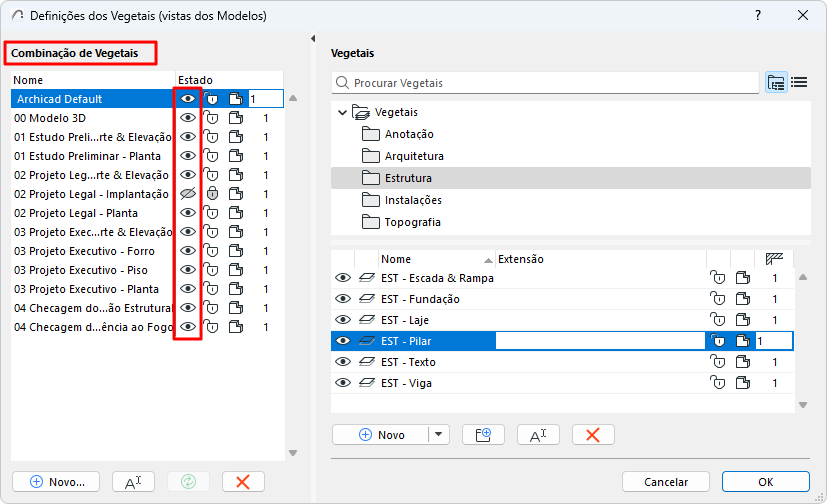Click Novo... to create layer combination

[55, 481]
